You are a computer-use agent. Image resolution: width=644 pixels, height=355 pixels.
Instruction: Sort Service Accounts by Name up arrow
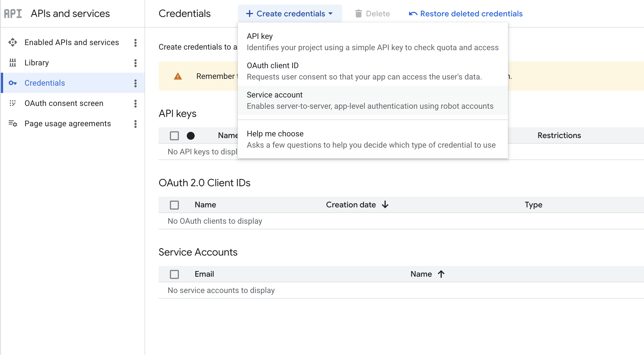click(441, 274)
